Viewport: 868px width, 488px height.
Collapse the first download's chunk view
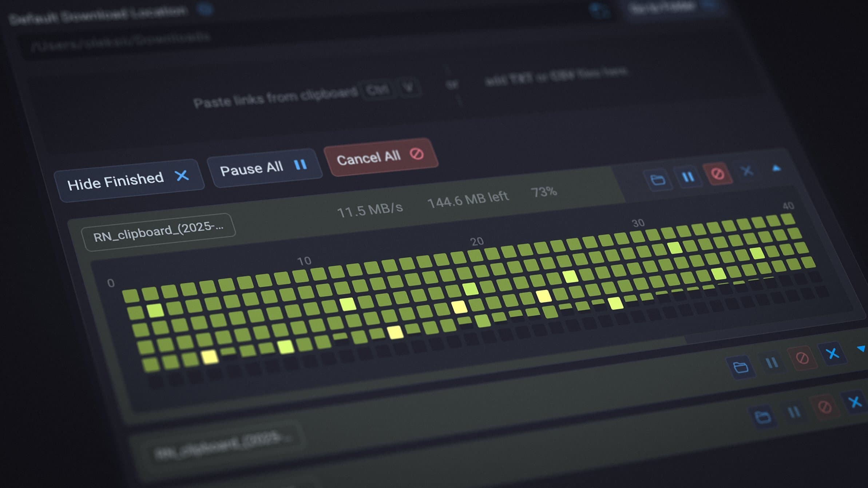point(776,168)
